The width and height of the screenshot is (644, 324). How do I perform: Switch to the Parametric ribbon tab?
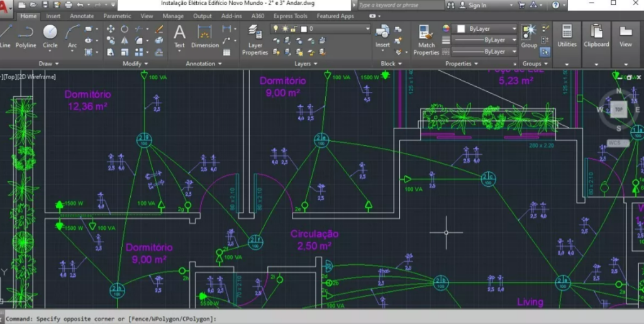click(117, 16)
